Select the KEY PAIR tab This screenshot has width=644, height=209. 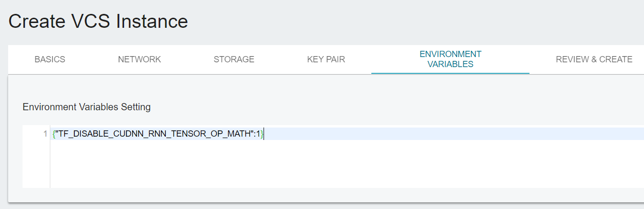click(x=326, y=59)
